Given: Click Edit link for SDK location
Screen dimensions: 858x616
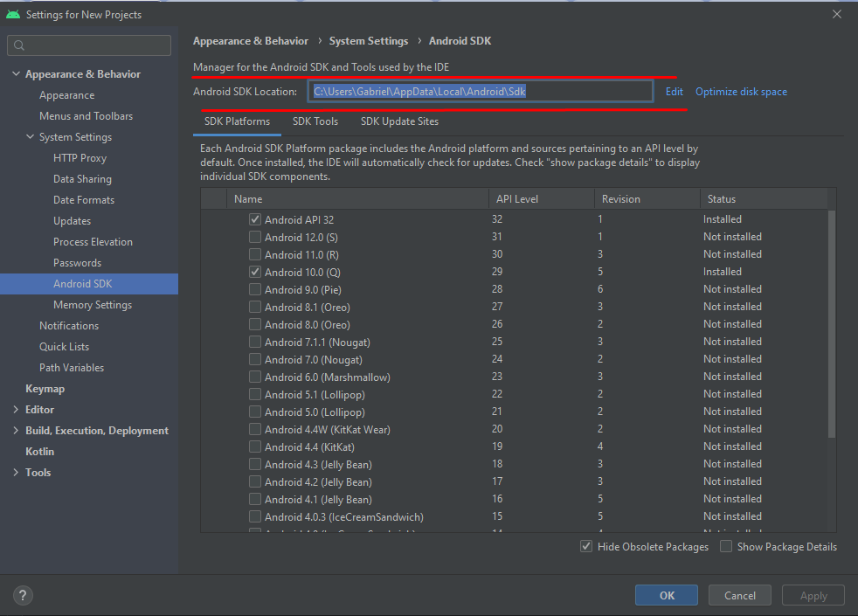Looking at the screenshot, I should point(675,92).
